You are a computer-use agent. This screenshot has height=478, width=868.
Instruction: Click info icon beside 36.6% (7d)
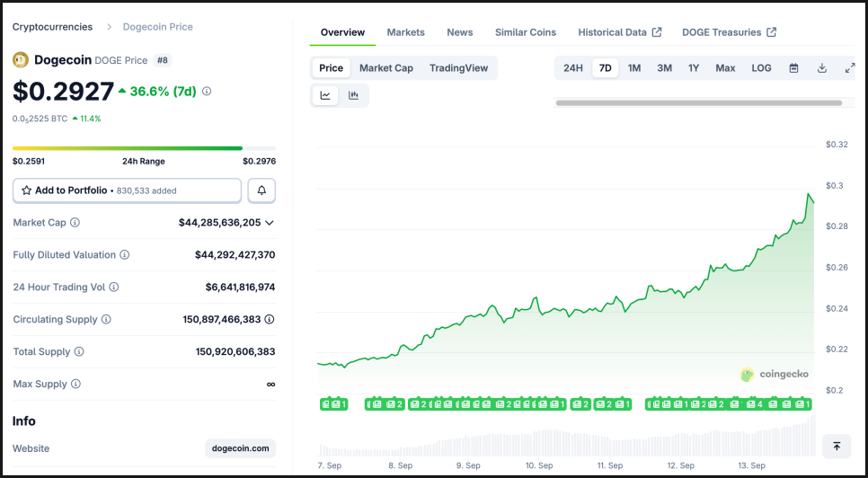click(x=207, y=92)
